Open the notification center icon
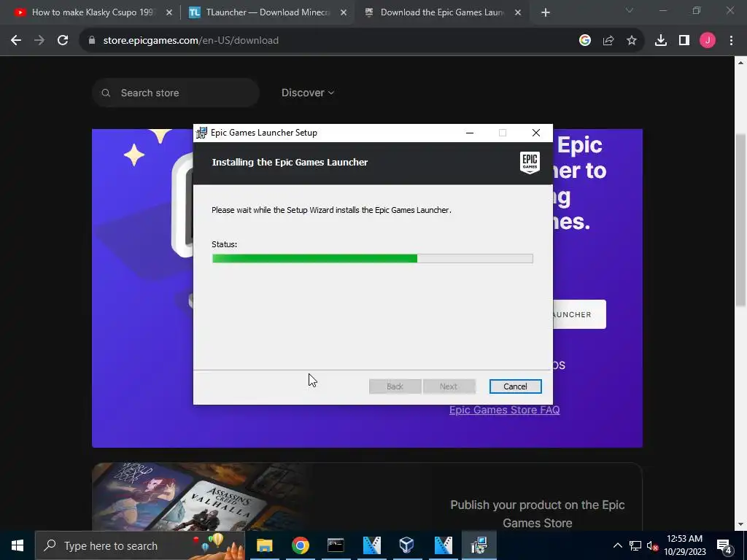The width and height of the screenshot is (747, 560). click(x=724, y=545)
